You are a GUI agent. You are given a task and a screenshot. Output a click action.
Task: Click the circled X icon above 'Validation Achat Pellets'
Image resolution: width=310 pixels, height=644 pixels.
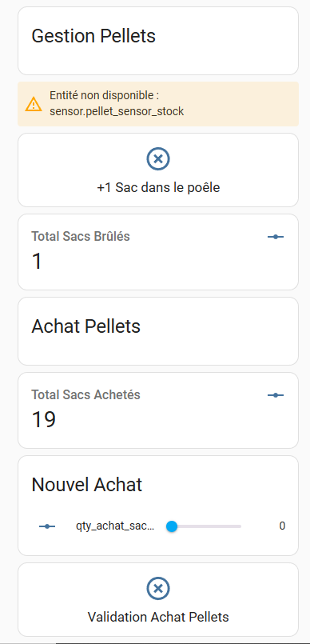(x=158, y=589)
